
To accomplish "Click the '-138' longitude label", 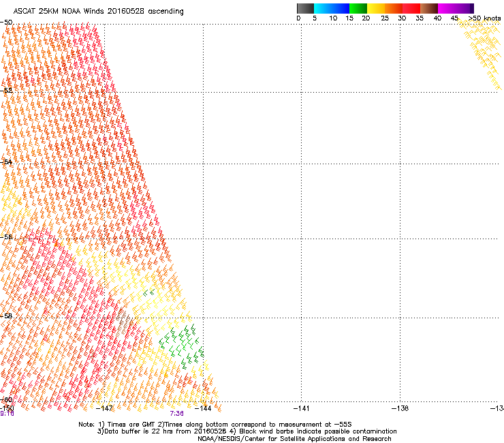I will click(400, 408).
